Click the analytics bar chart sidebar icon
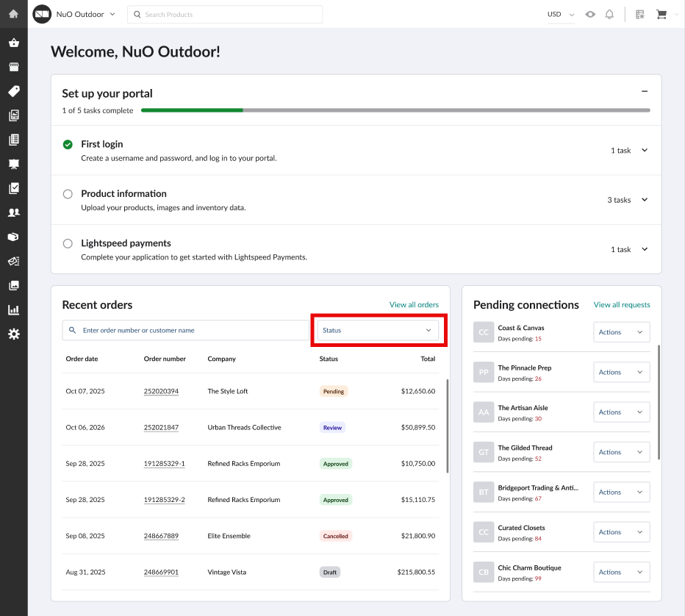The height and width of the screenshot is (616, 685). (13, 309)
